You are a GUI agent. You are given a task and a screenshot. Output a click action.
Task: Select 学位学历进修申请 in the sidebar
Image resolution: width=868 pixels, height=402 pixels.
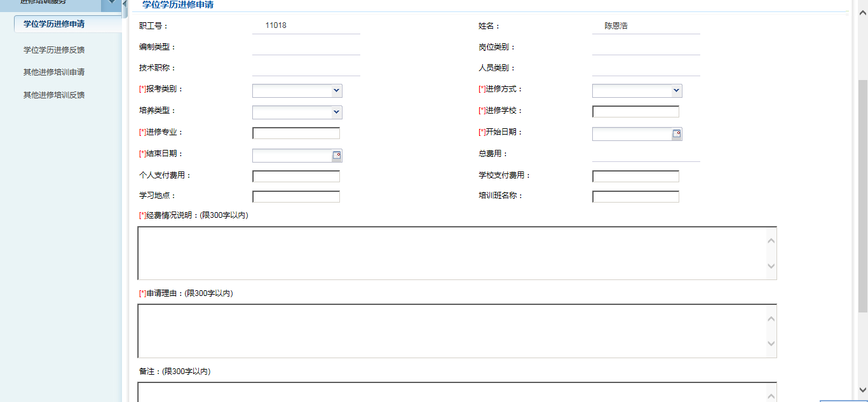[54, 24]
